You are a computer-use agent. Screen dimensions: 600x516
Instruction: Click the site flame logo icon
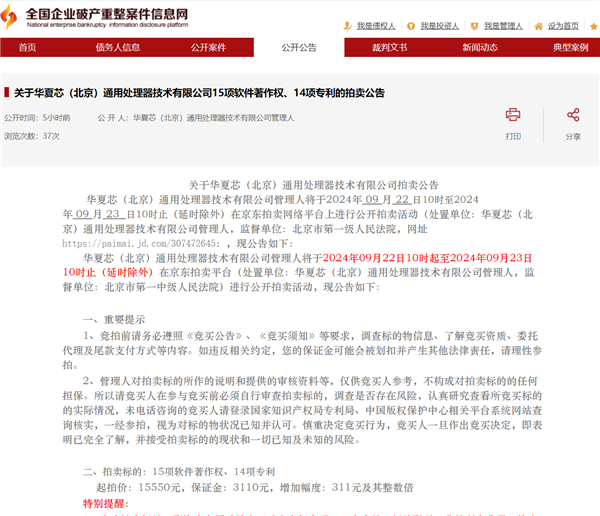click(8, 17)
